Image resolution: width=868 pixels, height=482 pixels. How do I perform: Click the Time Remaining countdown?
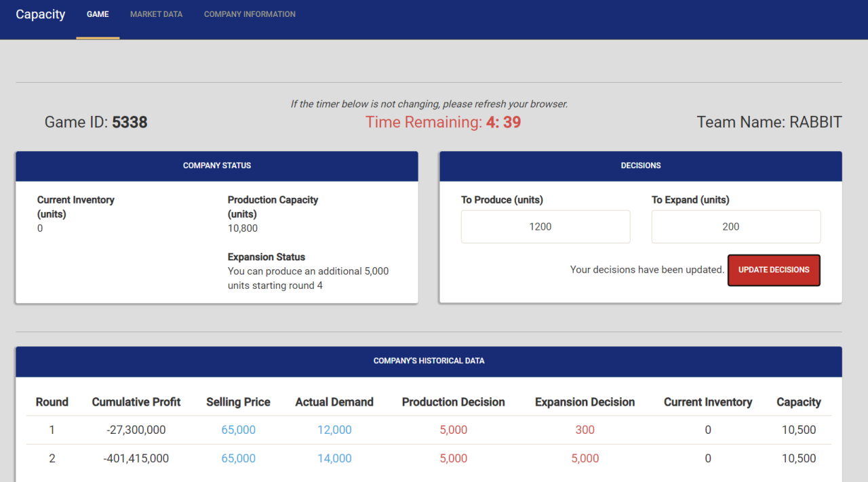[443, 123]
